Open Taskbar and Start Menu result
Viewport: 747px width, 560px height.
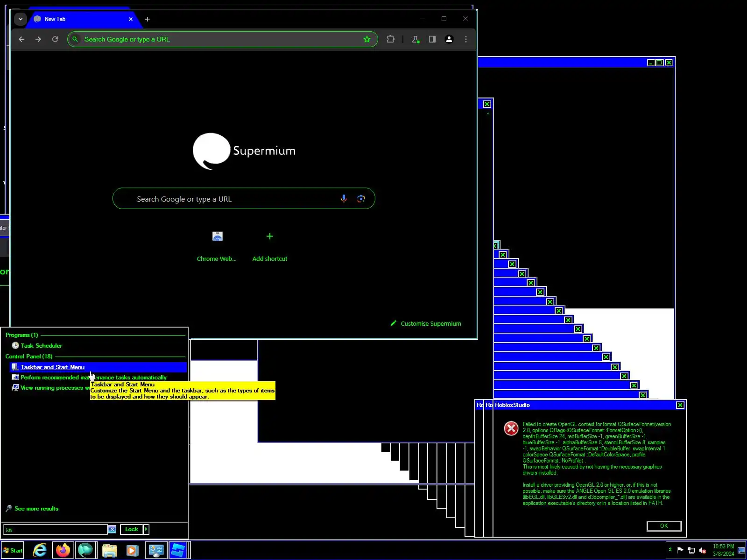tap(98, 367)
